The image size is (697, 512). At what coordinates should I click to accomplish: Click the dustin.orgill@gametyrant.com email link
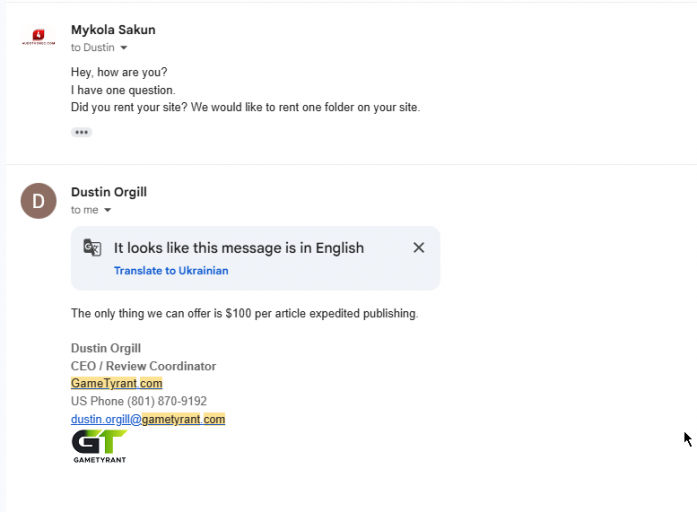[148, 419]
